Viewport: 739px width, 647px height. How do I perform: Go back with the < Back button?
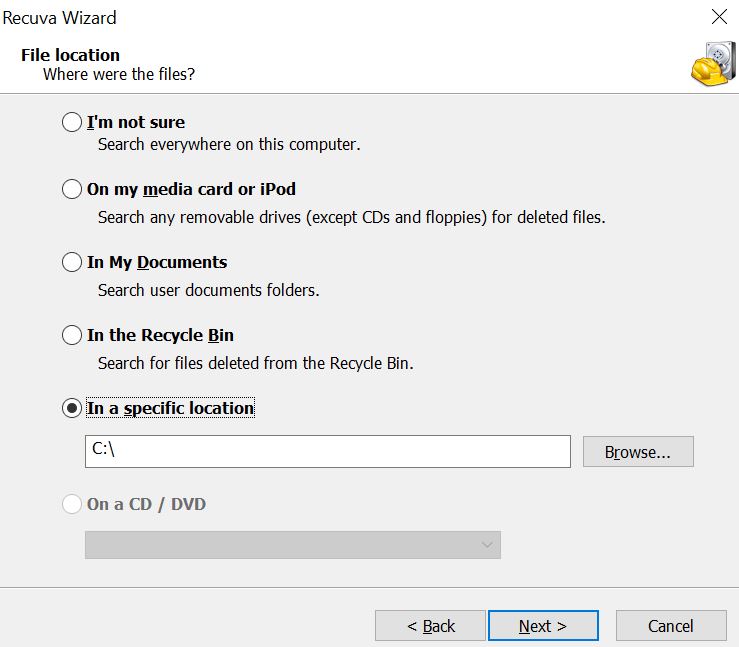[x=430, y=626]
